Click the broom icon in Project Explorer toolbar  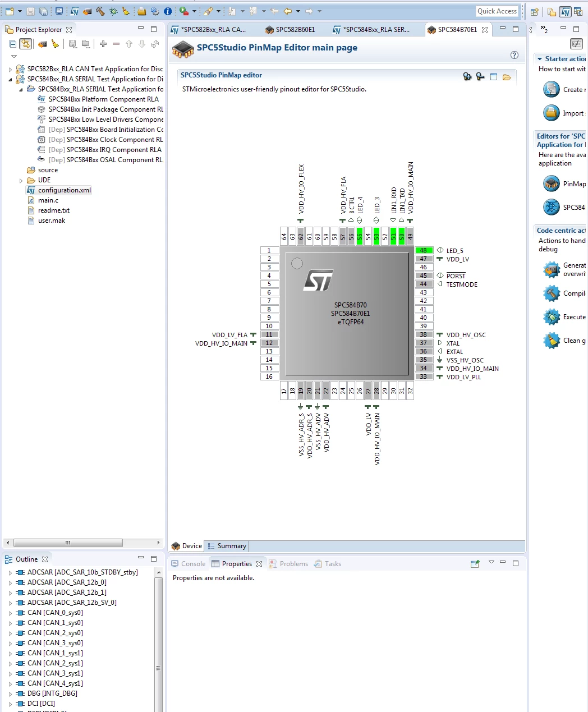click(55, 44)
